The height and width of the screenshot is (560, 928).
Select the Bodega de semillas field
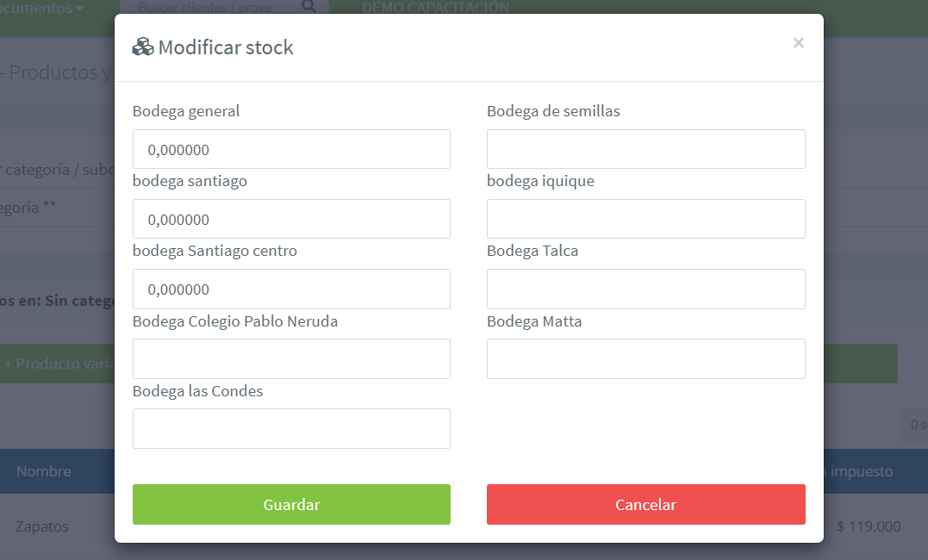coord(645,149)
